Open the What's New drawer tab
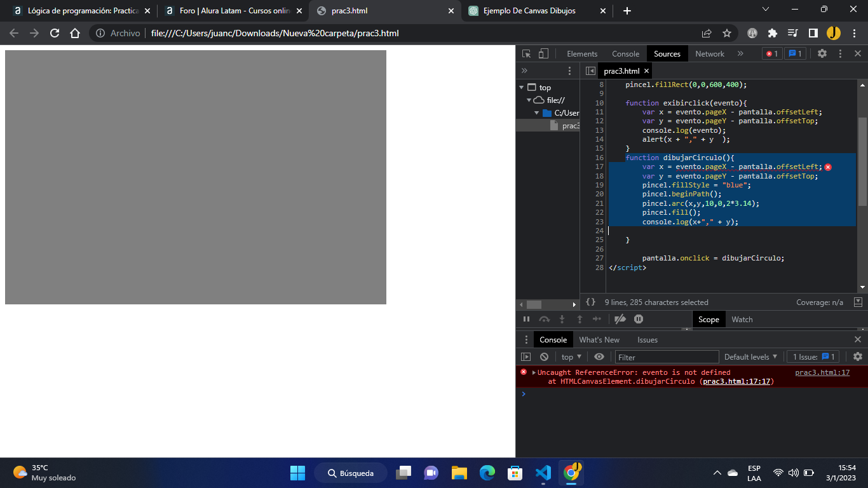The image size is (868, 488). 599,340
